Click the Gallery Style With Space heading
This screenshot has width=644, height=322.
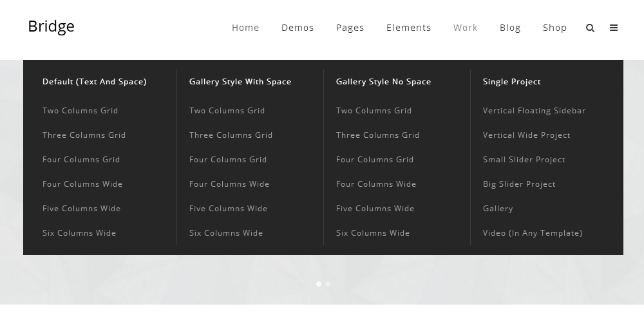tap(240, 82)
